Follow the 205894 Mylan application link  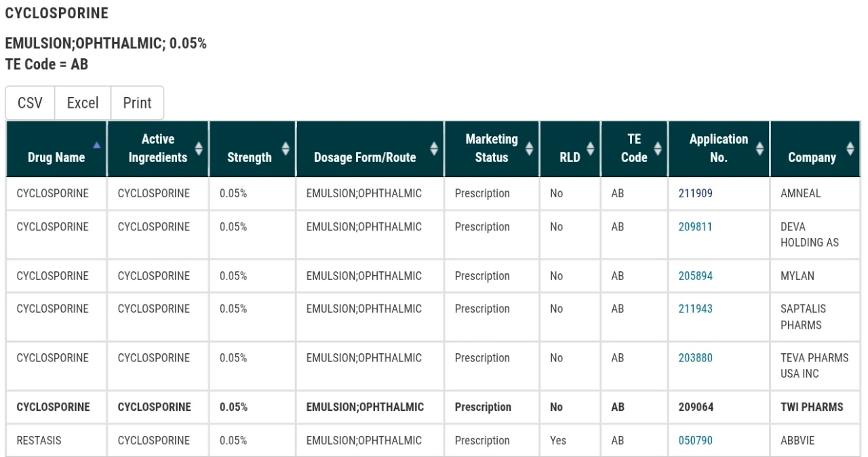pyautogui.click(x=695, y=277)
